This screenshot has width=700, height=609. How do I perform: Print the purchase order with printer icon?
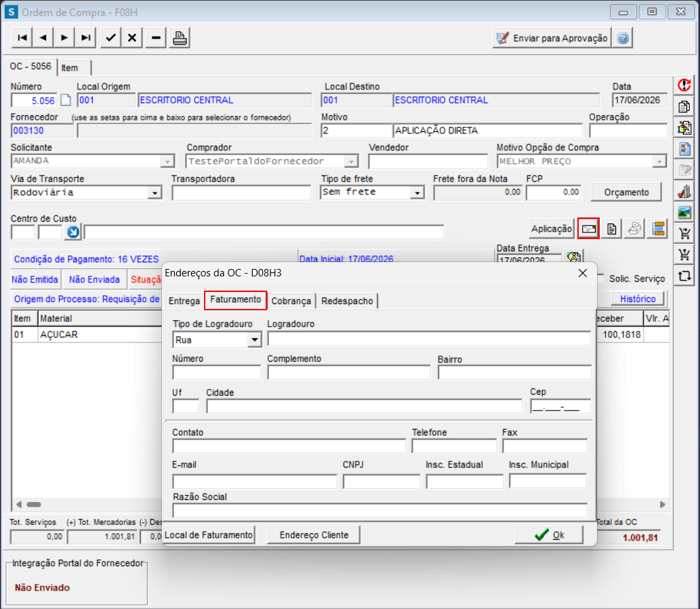180,38
